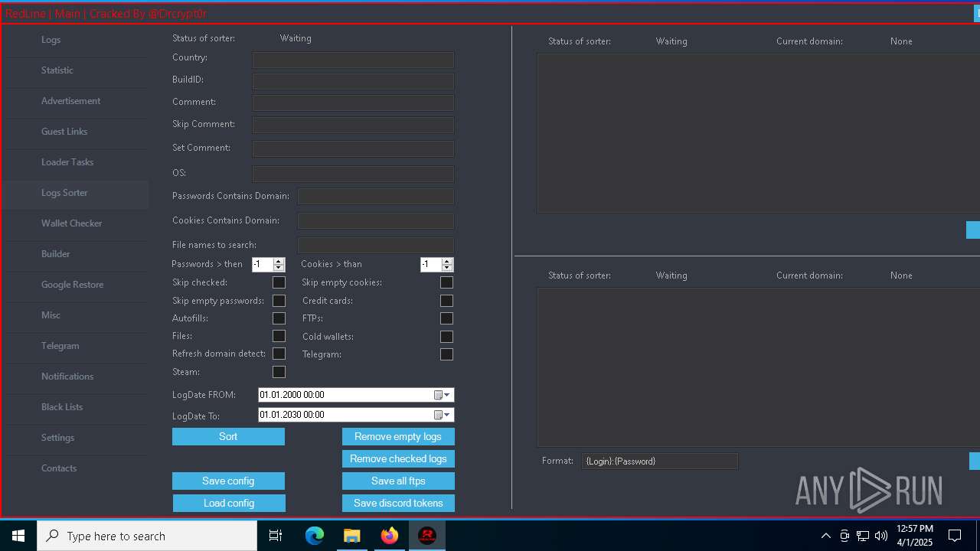This screenshot has width=980, height=551.
Task: Open the Contacts sidebar tab
Action: coord(75,468)
